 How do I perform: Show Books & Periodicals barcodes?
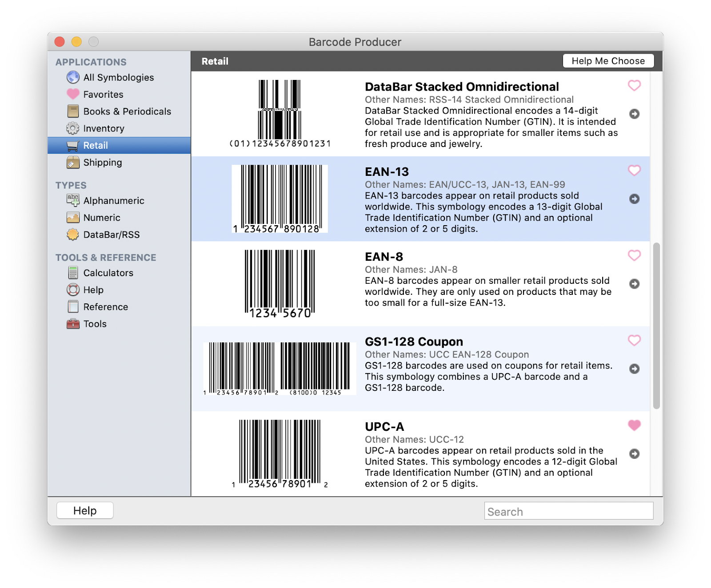119,111
